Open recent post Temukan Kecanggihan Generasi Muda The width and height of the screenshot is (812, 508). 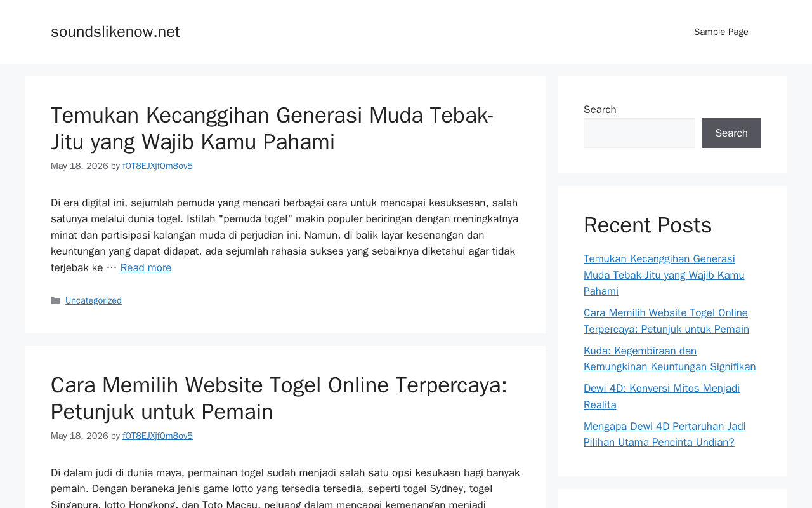point(664,275)
